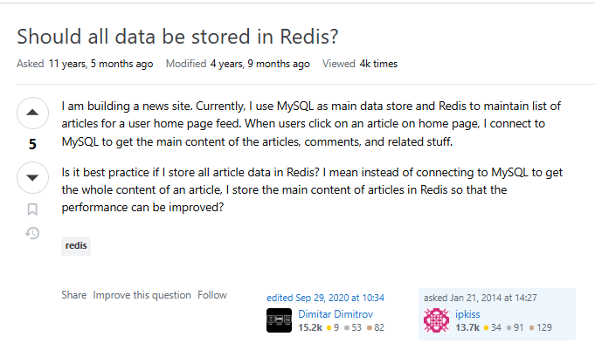This screenshot has width=595, height=364.
Task: Open the redis tag
Action: tap(76, 245)
